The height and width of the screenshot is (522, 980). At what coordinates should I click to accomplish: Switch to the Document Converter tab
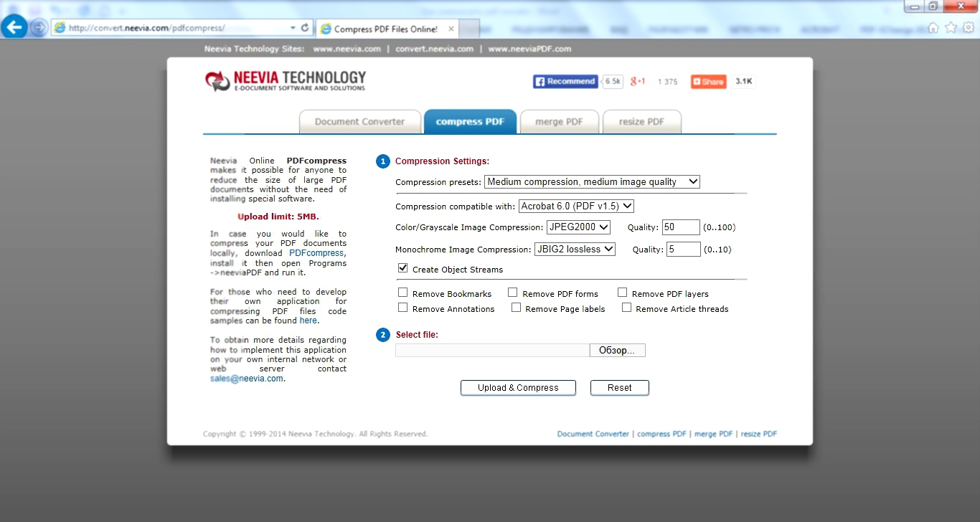point(359,121)
